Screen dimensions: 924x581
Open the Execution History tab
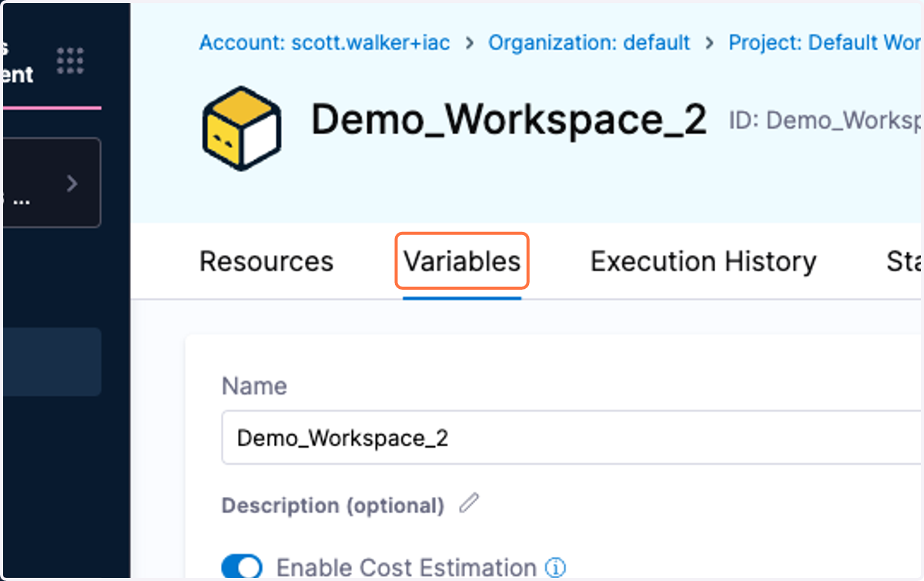point(703,262)
